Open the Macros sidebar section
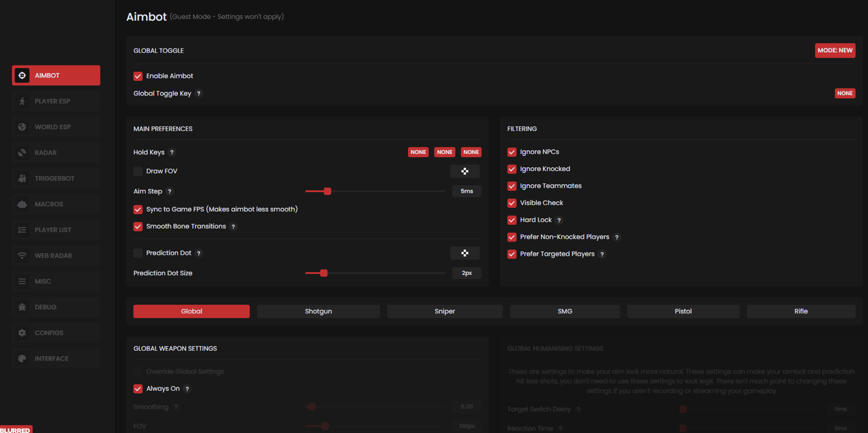The image size is (868, 433). pos(56,204)
